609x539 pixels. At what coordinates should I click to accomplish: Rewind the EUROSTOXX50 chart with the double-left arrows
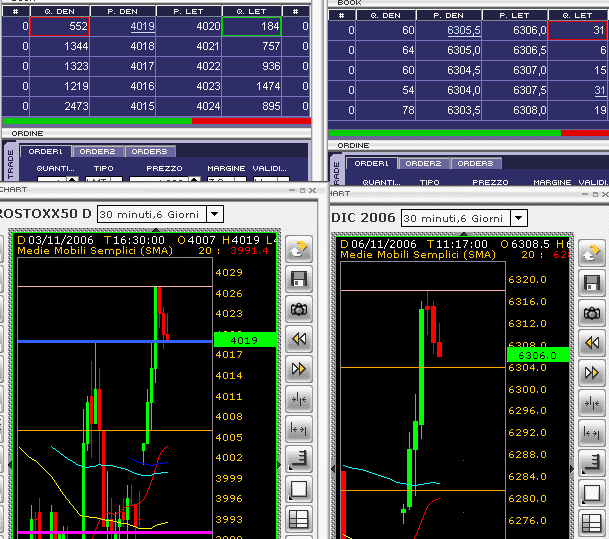click(x=297, y=339)
